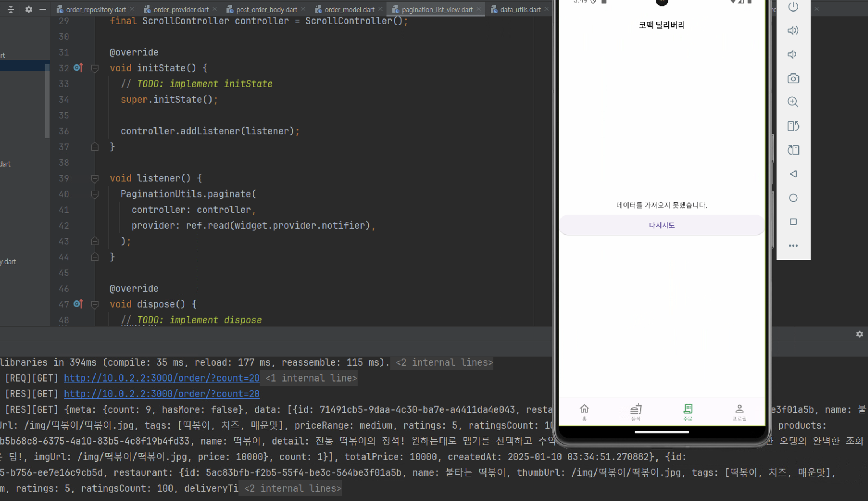Close order_model.dart tab

[380, 9]
